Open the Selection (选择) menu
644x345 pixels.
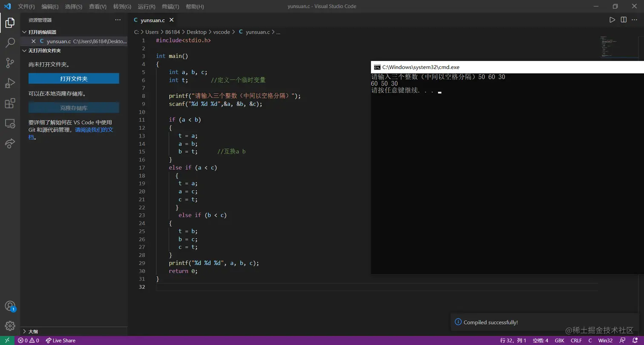pyautogui.click(x=74, y=6)
